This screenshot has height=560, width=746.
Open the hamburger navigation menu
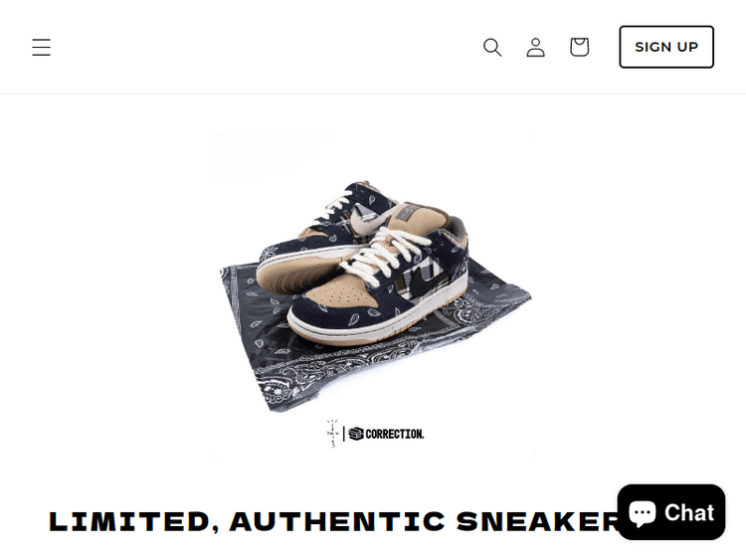point(42,47)
